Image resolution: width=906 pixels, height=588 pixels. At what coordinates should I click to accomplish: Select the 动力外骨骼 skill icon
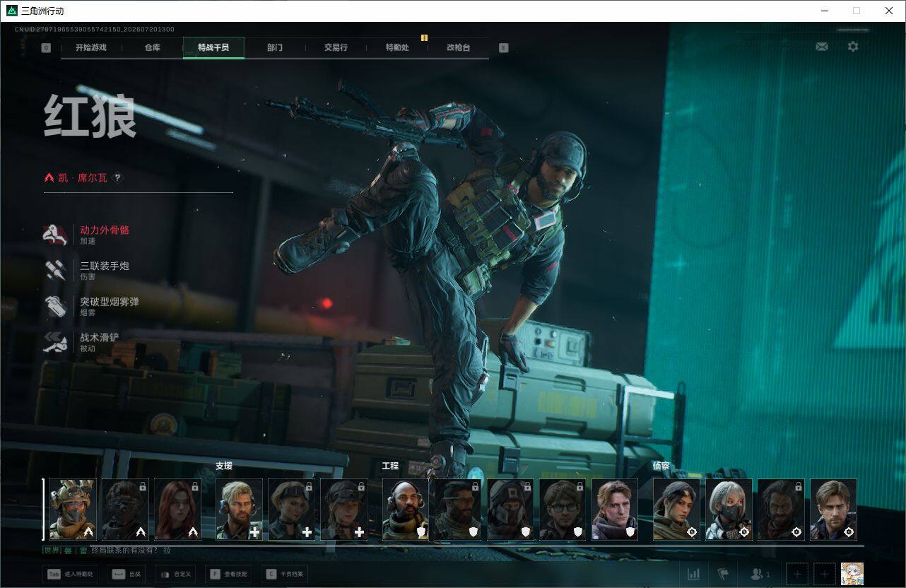(55, 235)
